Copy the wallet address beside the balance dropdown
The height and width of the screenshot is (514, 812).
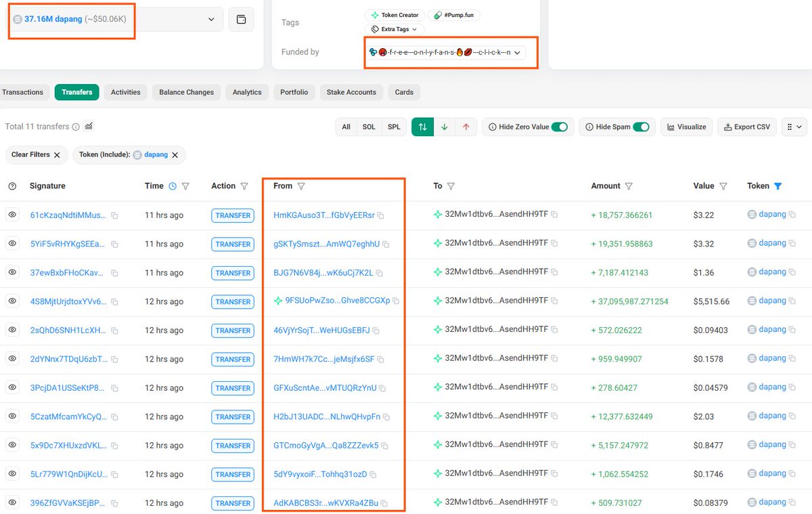tap(247, 20)
